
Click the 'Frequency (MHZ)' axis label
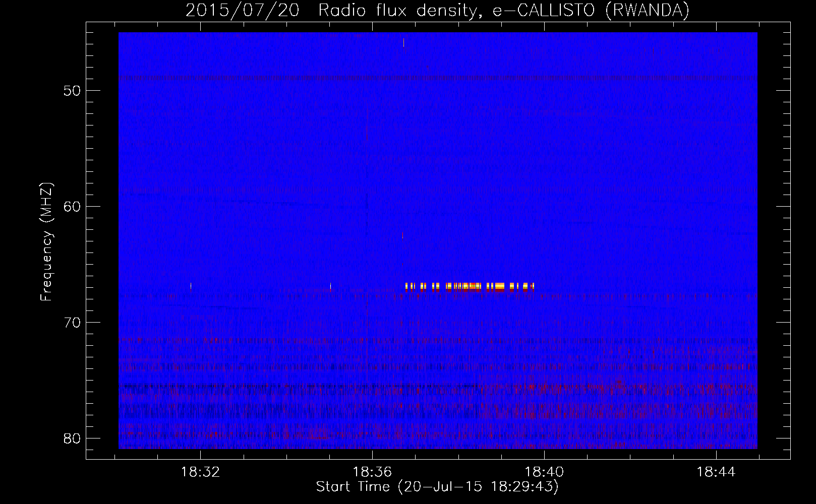(x=46, y=242)
